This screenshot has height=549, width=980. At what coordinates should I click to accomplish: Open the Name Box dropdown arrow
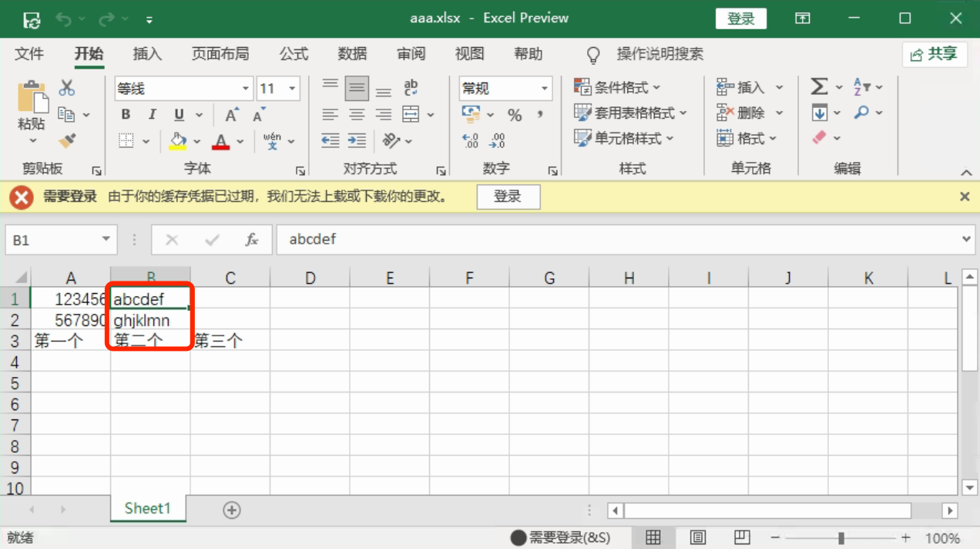click(106, 240)
